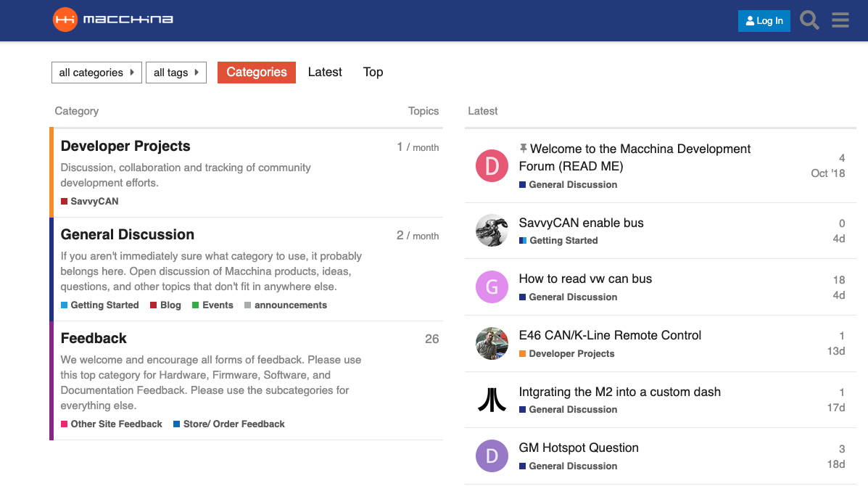Click the Log In button
The width and height of the screenshot is (868, 486).
pyautogui.click(x=764, y=21)
